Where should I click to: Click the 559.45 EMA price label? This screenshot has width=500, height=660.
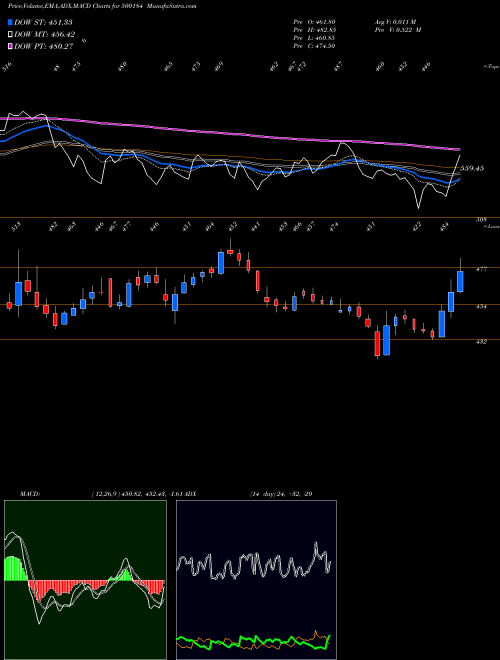tap(472, 168)
